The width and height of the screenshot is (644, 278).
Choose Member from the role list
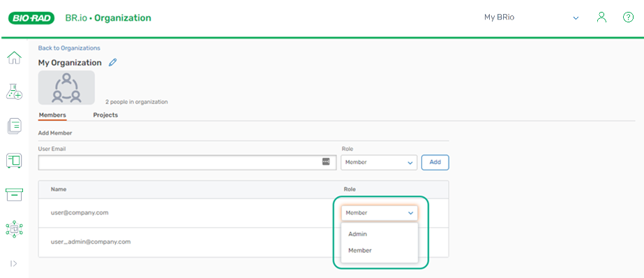360,251
